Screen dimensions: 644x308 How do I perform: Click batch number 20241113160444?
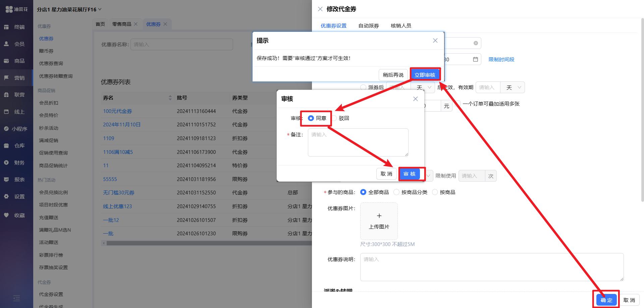coord(196,111)
